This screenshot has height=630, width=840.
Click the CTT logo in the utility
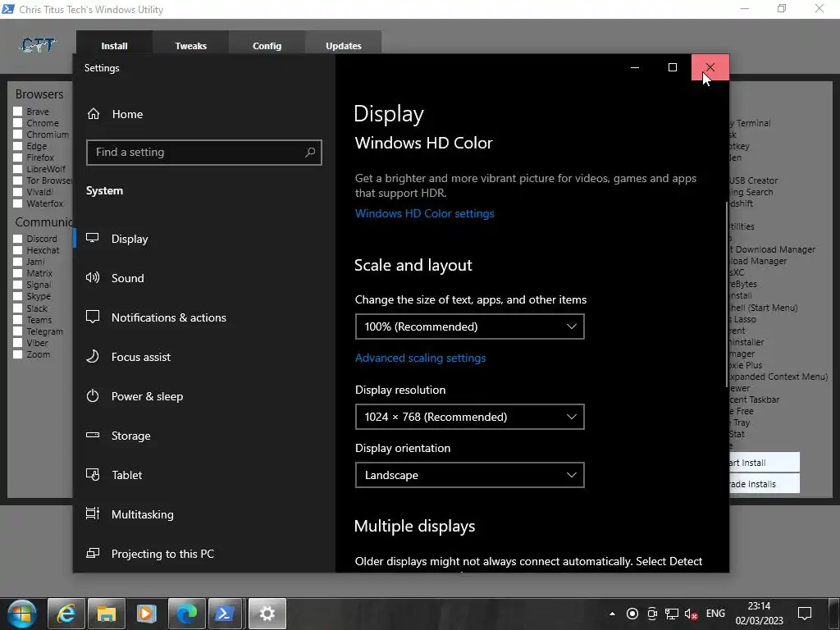(x=38, y=45)
